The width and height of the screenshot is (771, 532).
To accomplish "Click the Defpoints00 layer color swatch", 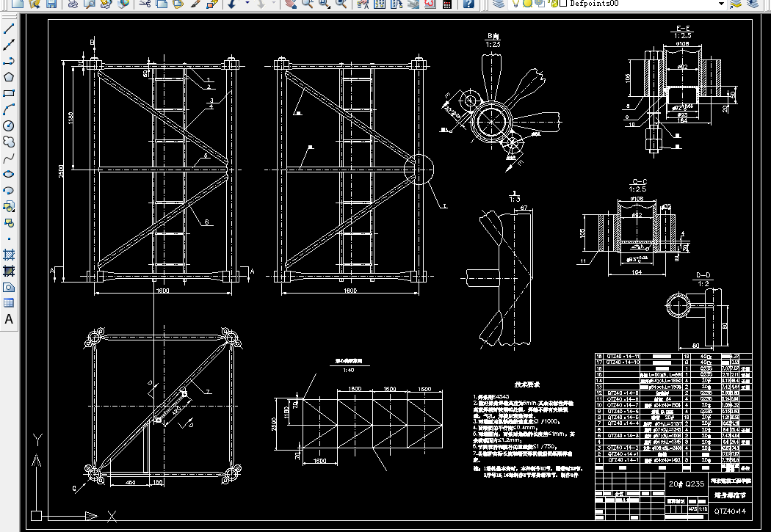I will coord(563,3).
